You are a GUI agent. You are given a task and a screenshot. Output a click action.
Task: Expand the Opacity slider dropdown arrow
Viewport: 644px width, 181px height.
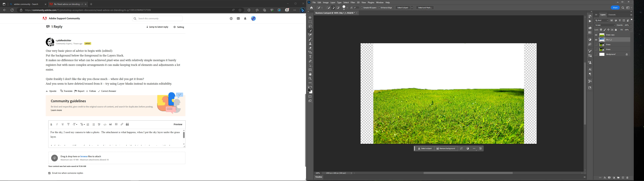(x=631, y=25)
